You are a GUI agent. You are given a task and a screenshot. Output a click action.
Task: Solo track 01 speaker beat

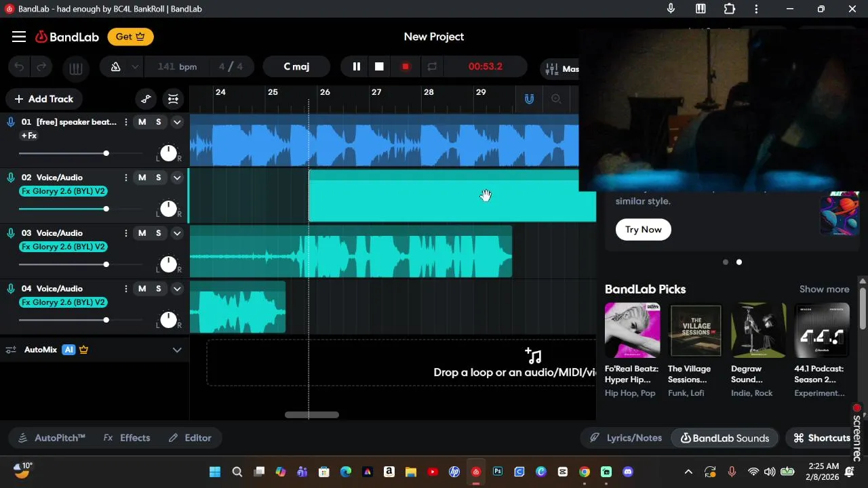(x=159, y=122)
